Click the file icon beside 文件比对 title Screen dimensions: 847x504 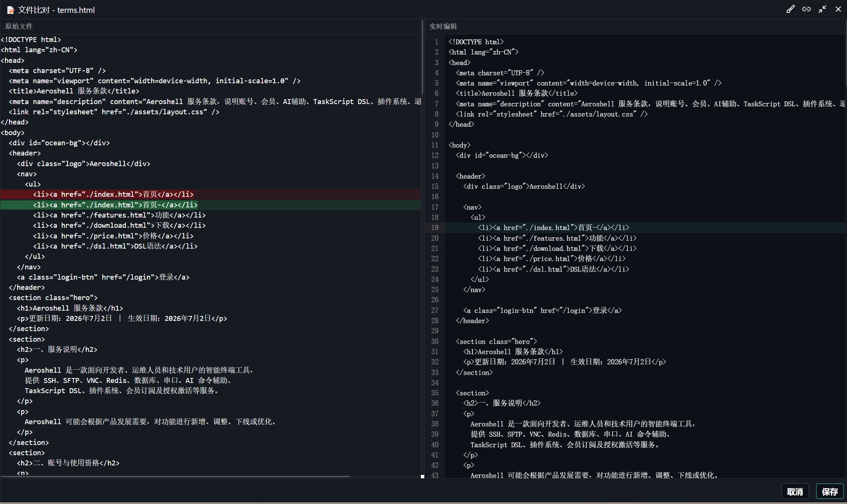10,10
